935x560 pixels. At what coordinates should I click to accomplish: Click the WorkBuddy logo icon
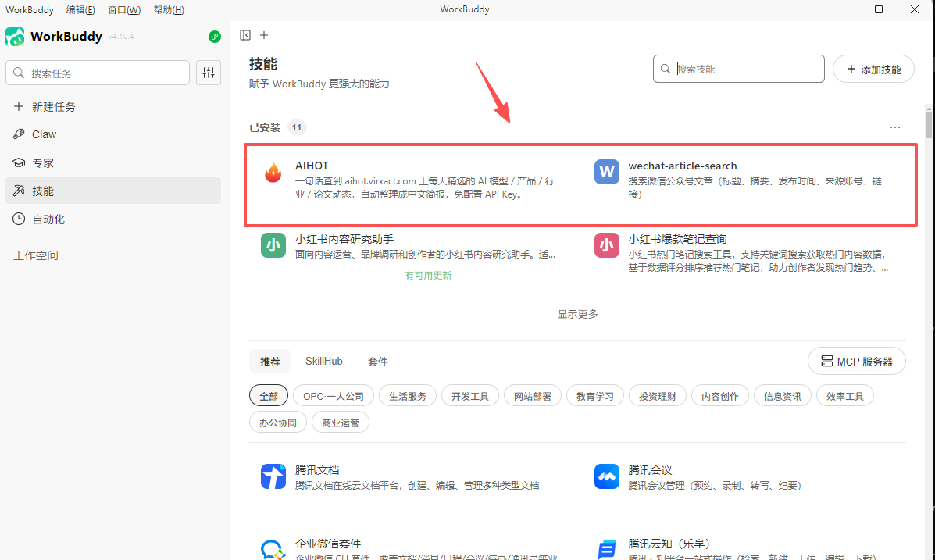(15, 37)
